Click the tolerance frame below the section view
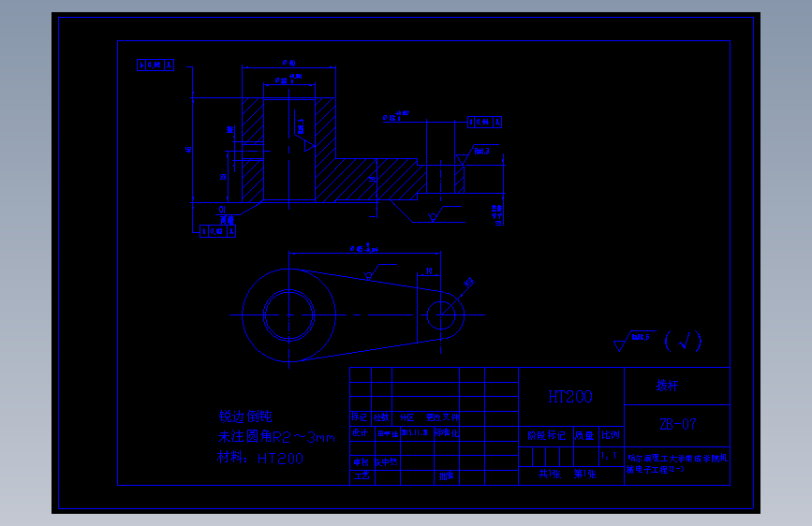The image size is (812, 526). coord(218,231)
